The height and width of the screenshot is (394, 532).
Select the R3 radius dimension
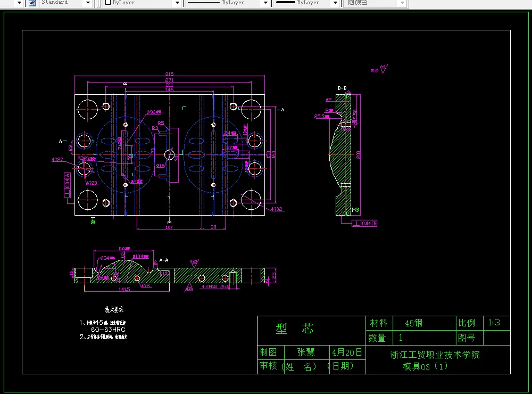coord(155,128)
